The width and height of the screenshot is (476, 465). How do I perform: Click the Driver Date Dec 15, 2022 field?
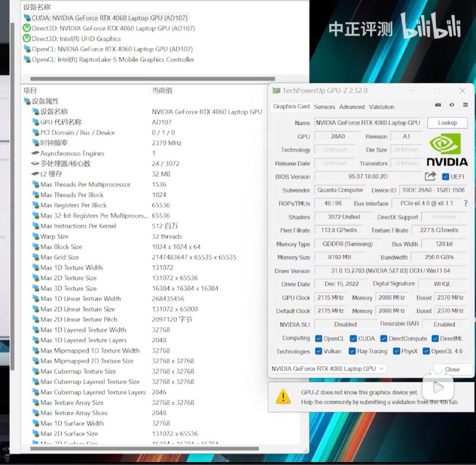tap(342, 283)
